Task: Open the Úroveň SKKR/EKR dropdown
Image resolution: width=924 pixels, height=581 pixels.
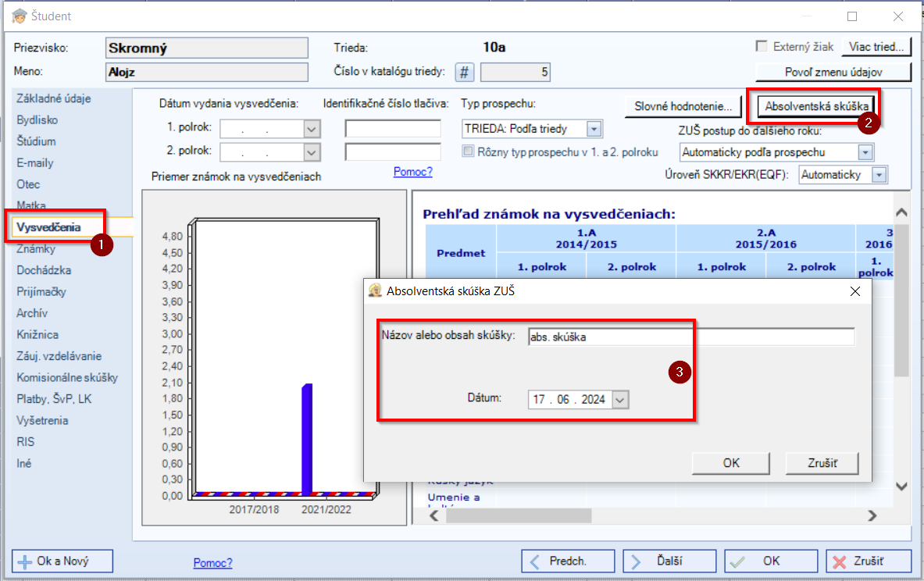Action: [x=879, y=175]
